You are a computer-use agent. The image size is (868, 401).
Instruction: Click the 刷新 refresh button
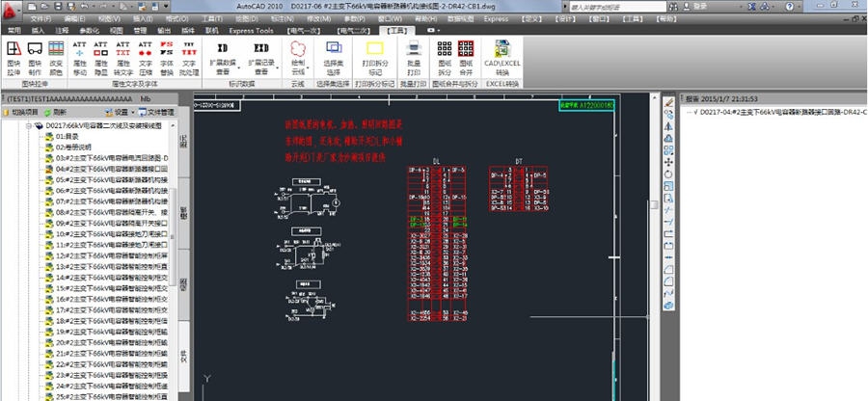(x=55, y=112)
